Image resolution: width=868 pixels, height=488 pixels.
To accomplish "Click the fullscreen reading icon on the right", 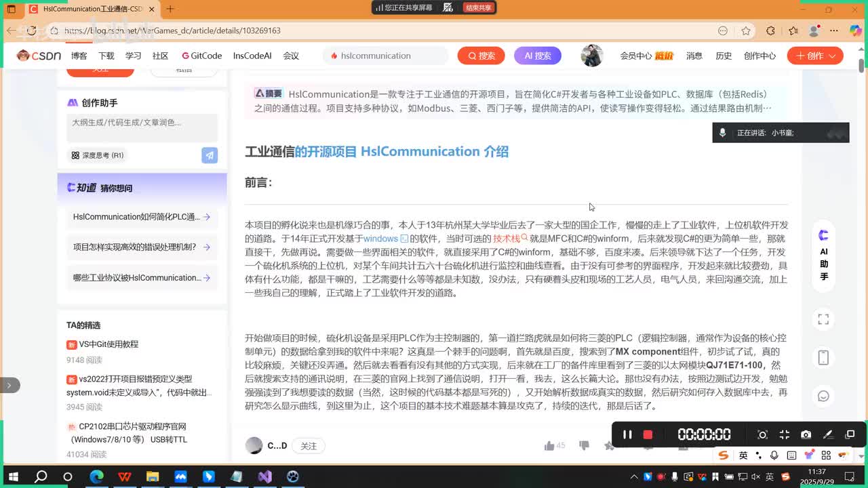I will click(823, 319).
